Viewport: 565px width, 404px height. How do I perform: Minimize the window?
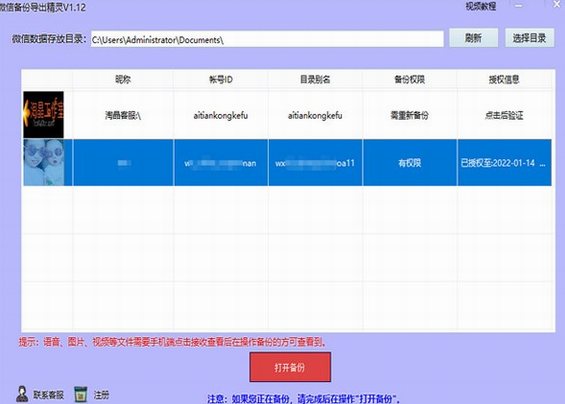(x=519, y=6)
